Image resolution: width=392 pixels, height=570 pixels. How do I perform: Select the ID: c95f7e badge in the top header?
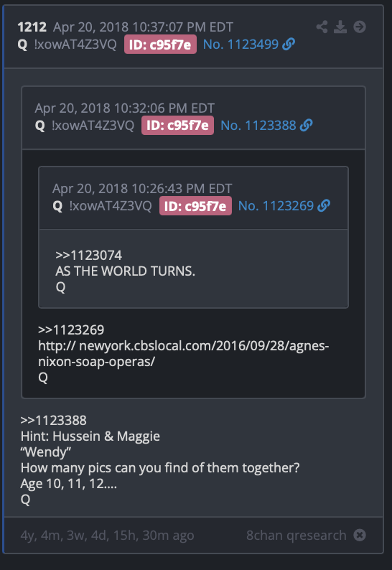(160, 45)
